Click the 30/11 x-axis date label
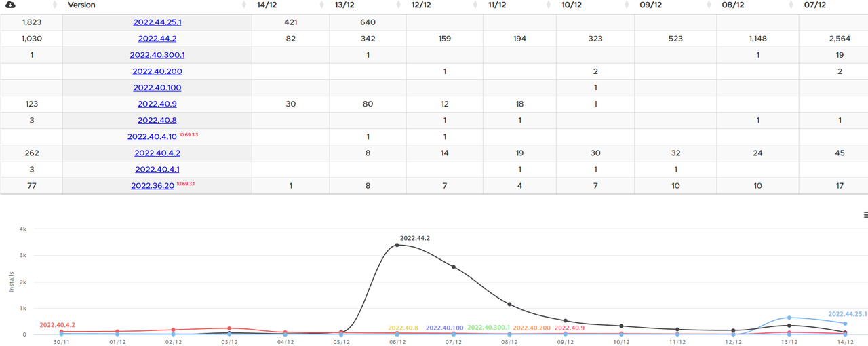This screenshot has width=868, height=346. [62, 342]
